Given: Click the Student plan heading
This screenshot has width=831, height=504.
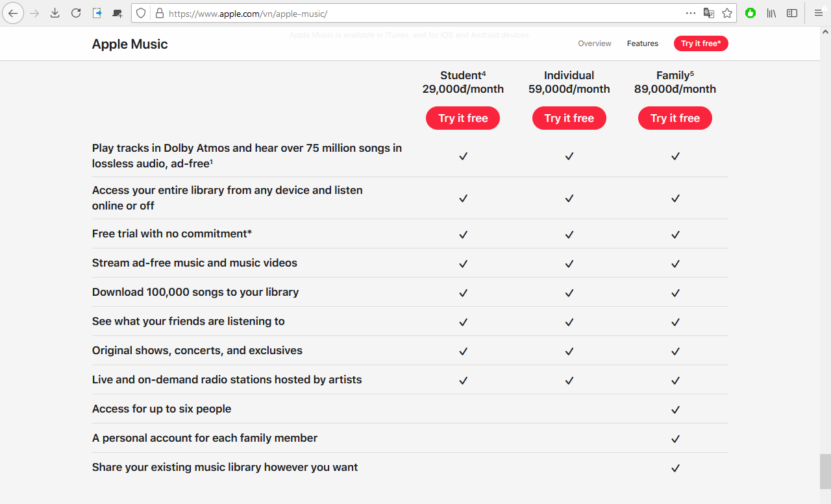Looking at the screenshot, I should [x=463, y=75].
